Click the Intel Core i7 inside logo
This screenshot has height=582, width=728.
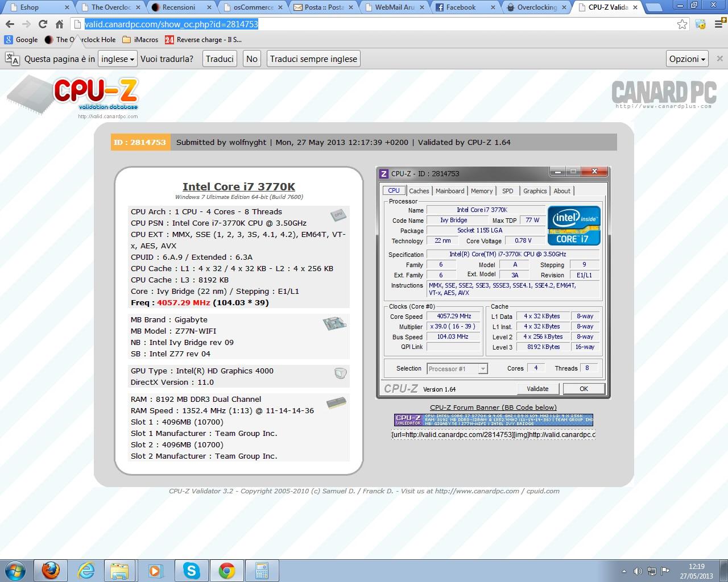pos(574,226)
